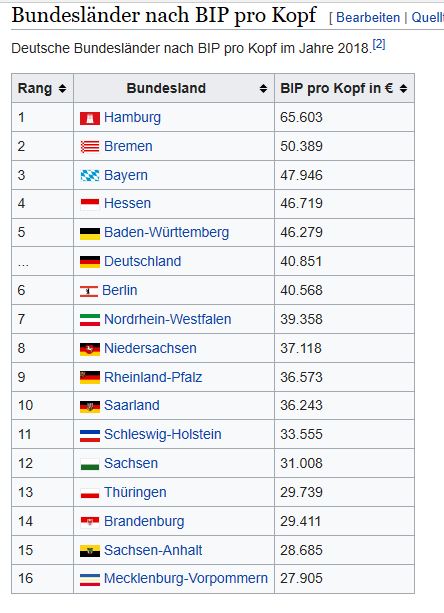Screen dimensions: 444x613
Task: Click the Bremen striped flag icon
Action: [x=90, y=147]
